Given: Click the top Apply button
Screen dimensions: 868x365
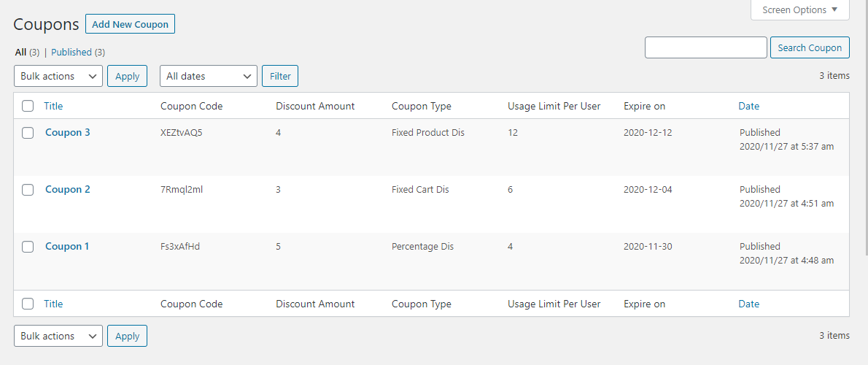Looking at the screenshot, I should click(x=127, y=76).
